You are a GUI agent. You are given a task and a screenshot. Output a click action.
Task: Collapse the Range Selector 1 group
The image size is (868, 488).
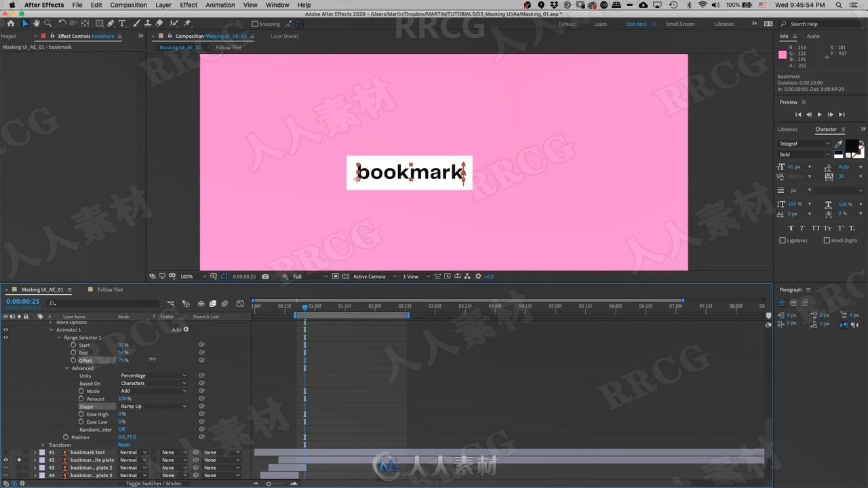coord(58,338)
